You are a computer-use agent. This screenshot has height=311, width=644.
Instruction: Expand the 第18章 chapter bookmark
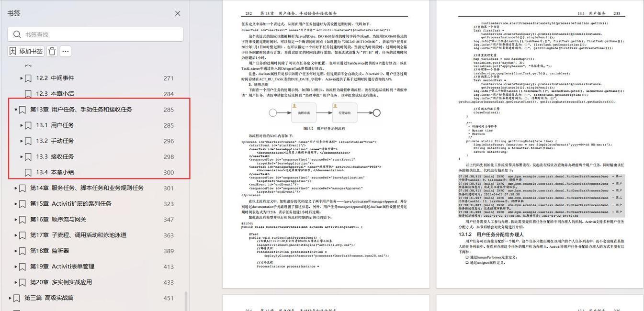pyautogui.click(x=16, y=251)
